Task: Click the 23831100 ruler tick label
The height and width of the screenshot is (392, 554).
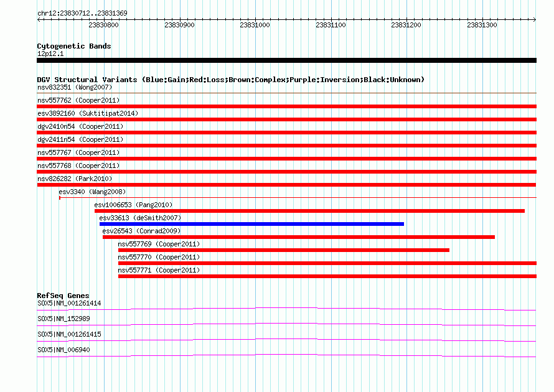Action: point(331,25)
